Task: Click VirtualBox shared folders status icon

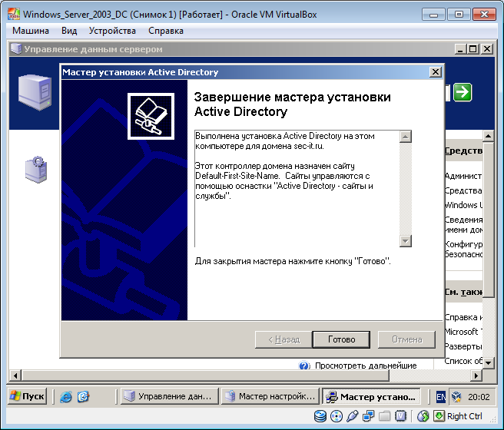Action: tap(384, 416)
